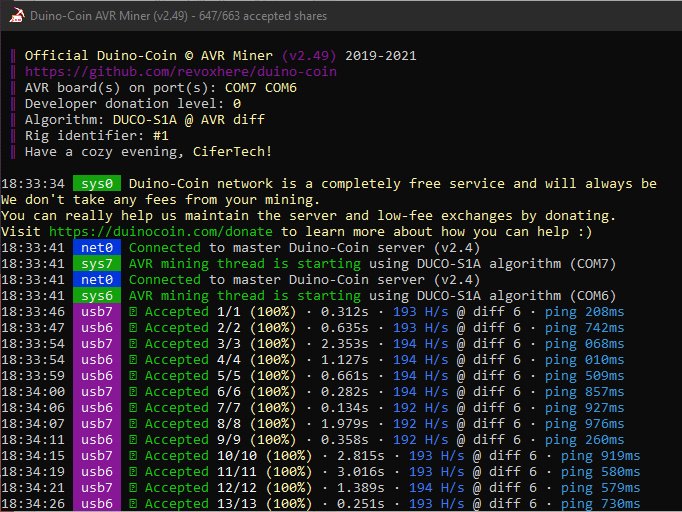Click "194 H/s" on the 18:34:21 row
This screenshot has width=682, height=512.
(437, 488)
